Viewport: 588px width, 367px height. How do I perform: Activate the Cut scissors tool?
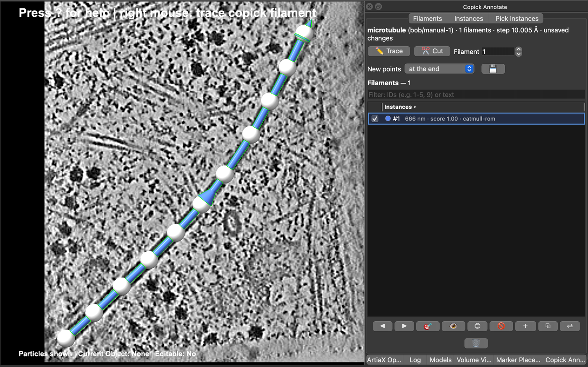click(432, 51)
